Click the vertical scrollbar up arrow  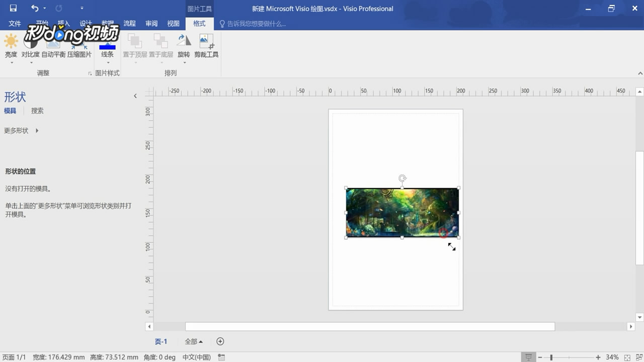pyautogui.click(x=639, y=92)
